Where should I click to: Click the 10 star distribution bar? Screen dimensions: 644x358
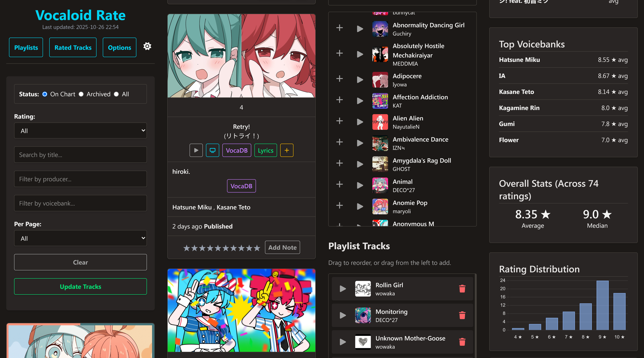click(x=619, y=311)
